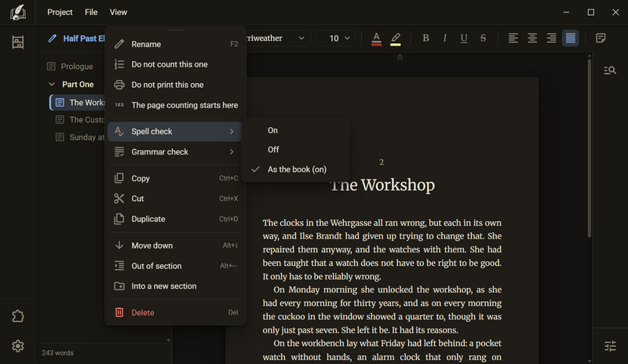Select Move down option
This screenshot has width=628, height=364.
[x=175, y=246]
